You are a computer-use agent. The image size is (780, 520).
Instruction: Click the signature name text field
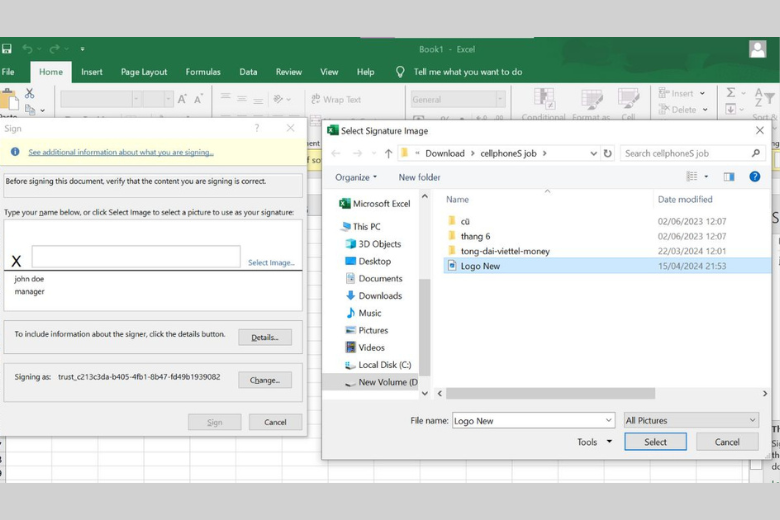click(x=136, y=256)
